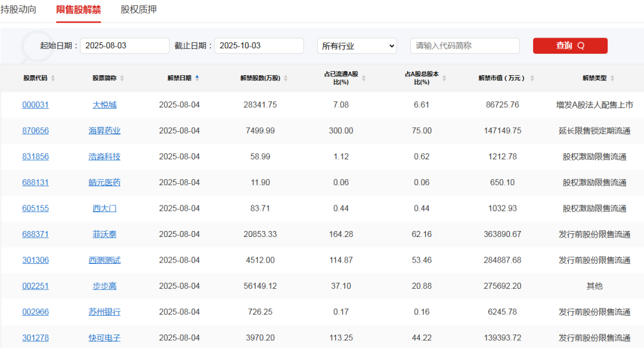The height and width of the screenshot is (348, 644).
Task: Click the 截止日期 date field
Action: (259, 46)
